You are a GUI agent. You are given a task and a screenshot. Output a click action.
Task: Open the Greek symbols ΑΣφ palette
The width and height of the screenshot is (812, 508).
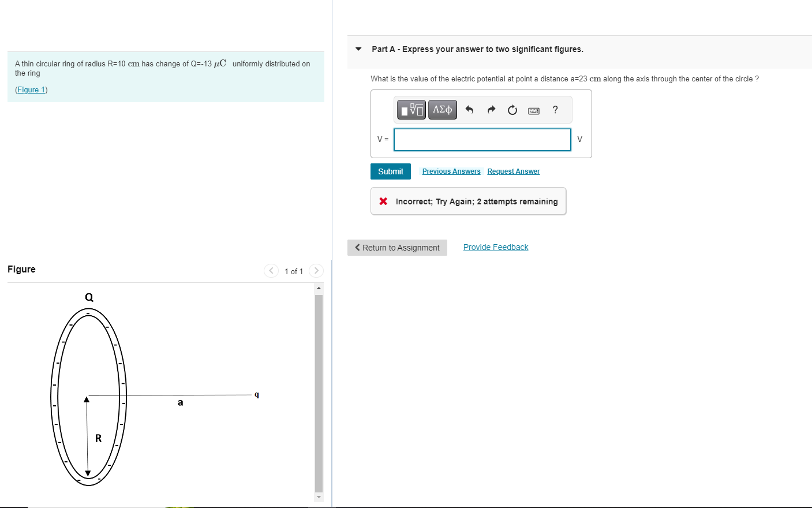442,109
